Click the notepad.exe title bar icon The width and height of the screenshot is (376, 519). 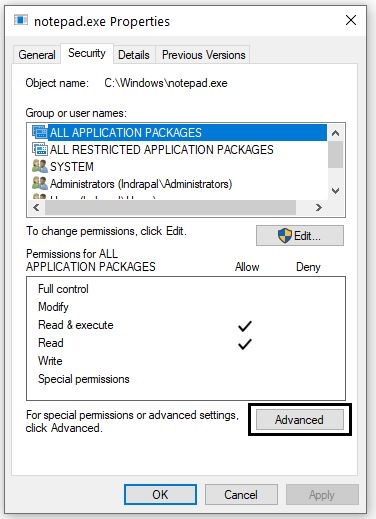[x=21, y=21]
